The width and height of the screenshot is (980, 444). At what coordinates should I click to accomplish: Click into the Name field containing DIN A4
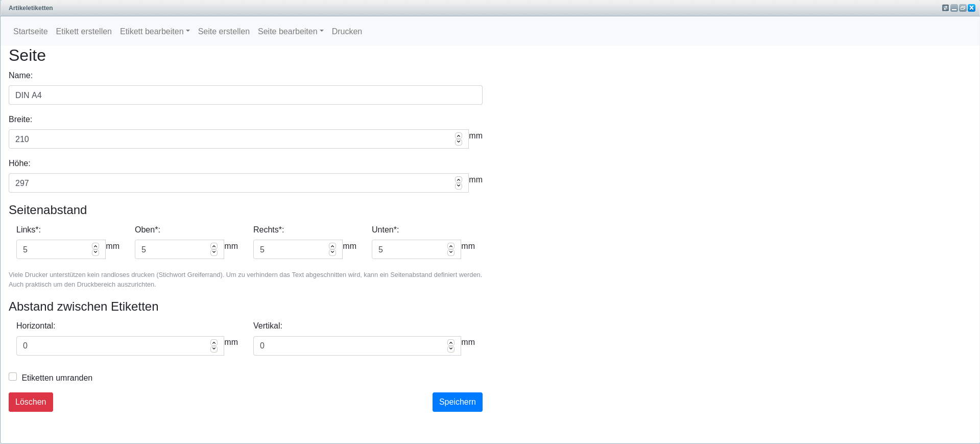246,95
